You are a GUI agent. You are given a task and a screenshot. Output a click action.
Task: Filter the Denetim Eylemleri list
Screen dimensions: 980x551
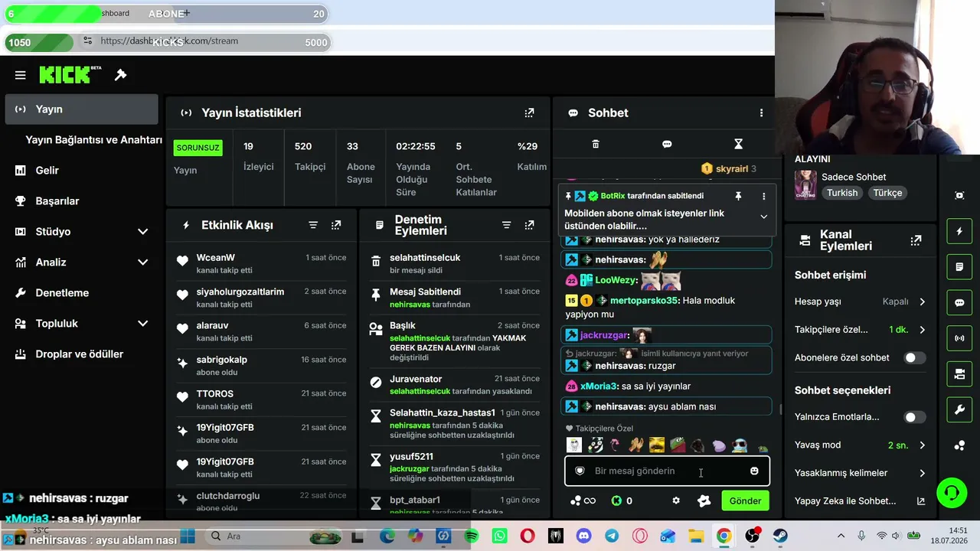tap(506, 225)
